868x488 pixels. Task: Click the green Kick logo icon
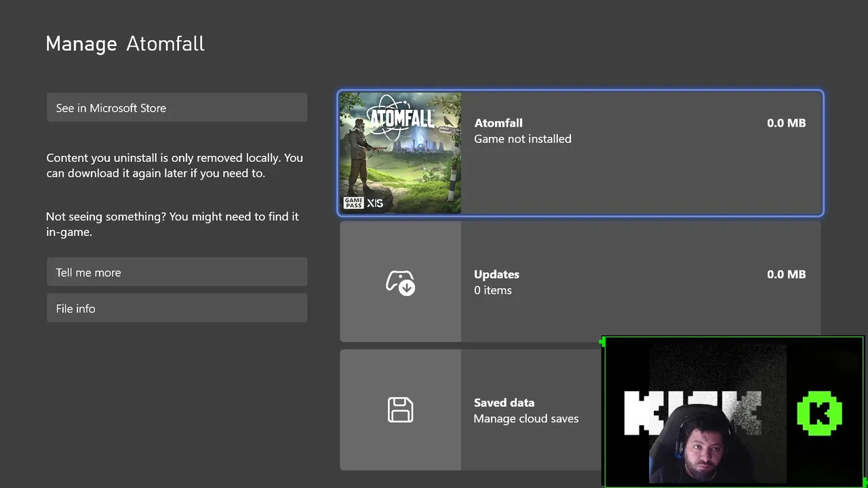[x=820, y=413]
